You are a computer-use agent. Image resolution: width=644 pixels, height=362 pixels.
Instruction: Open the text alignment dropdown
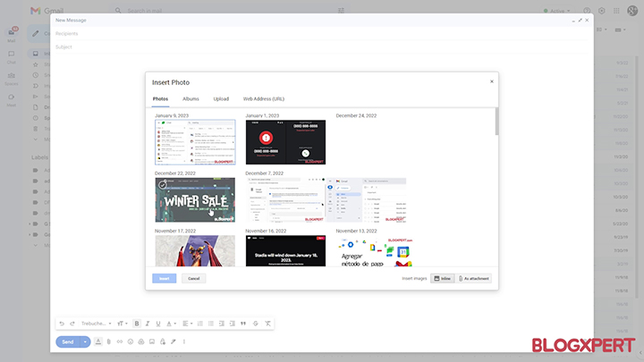tap(187, 324)
